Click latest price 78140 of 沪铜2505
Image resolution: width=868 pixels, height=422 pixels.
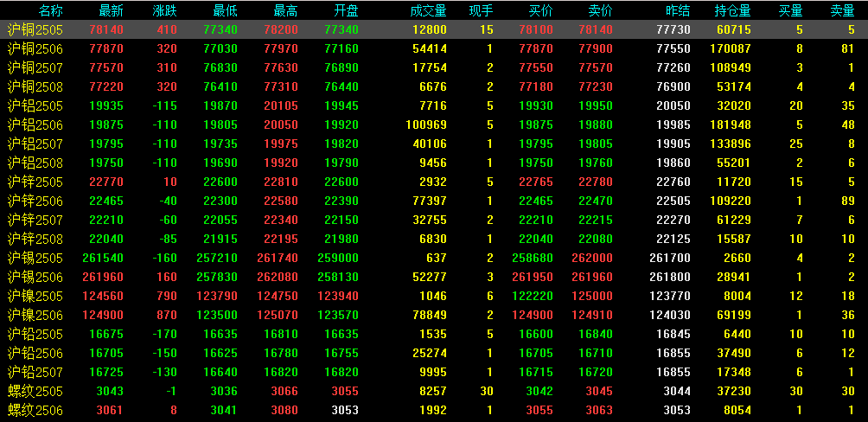point(106,30)
